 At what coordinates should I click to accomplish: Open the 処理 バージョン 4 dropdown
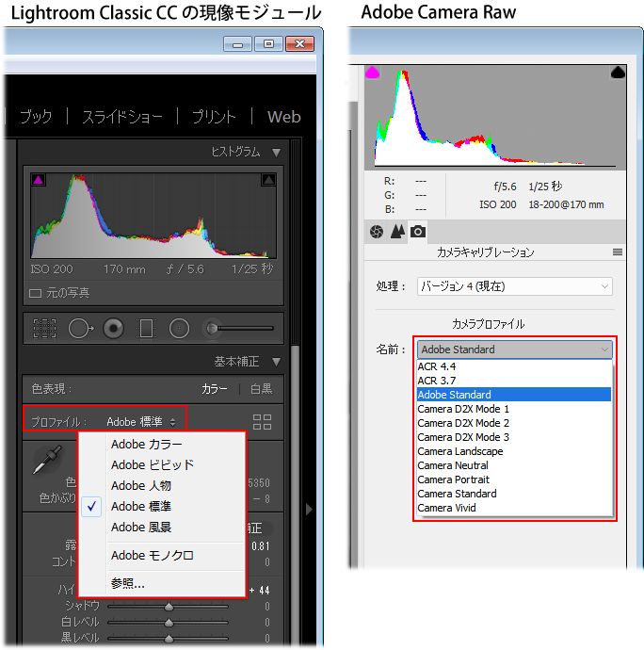514,286
